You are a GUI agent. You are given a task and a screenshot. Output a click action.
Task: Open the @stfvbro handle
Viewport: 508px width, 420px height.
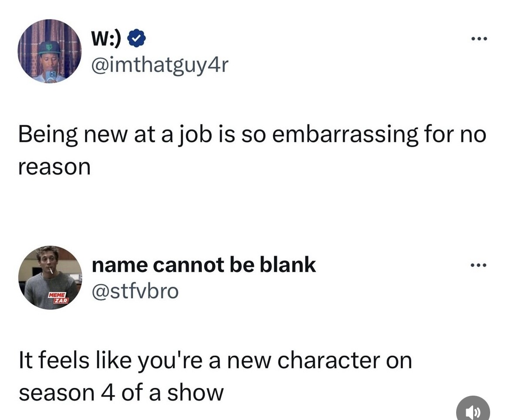[x=135, y=291]
